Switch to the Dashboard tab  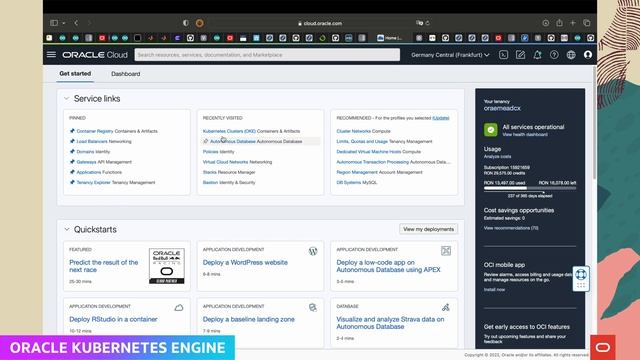tap(126, 74)
